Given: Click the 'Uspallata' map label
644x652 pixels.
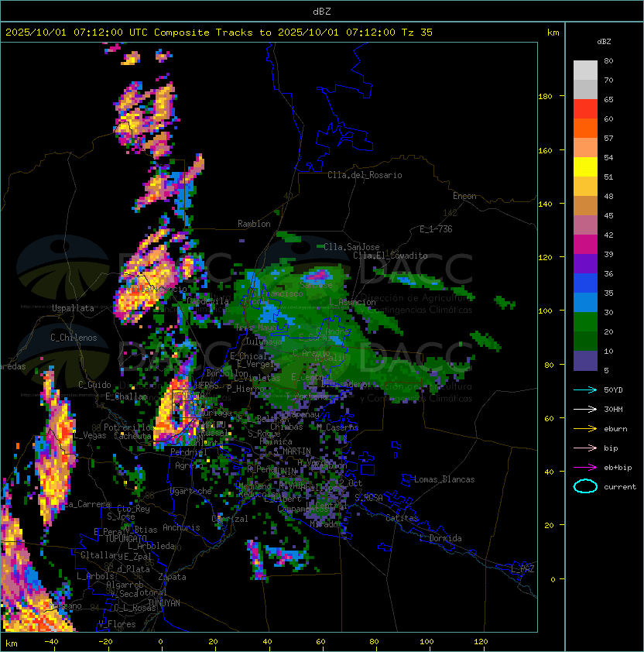Looking at the screenshot, I should (x=73, y=308).
